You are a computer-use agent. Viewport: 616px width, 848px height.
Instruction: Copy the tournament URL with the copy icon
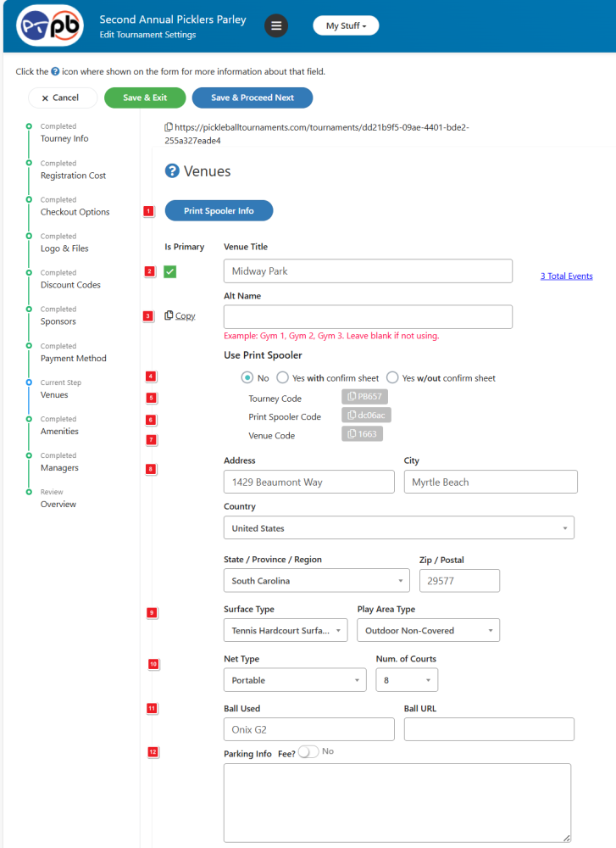point(169,127)
